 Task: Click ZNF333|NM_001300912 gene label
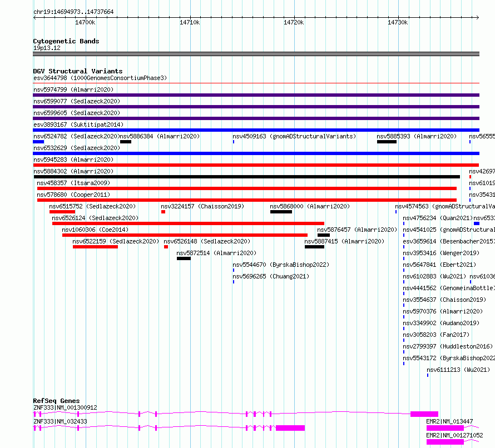pos(65,407)
